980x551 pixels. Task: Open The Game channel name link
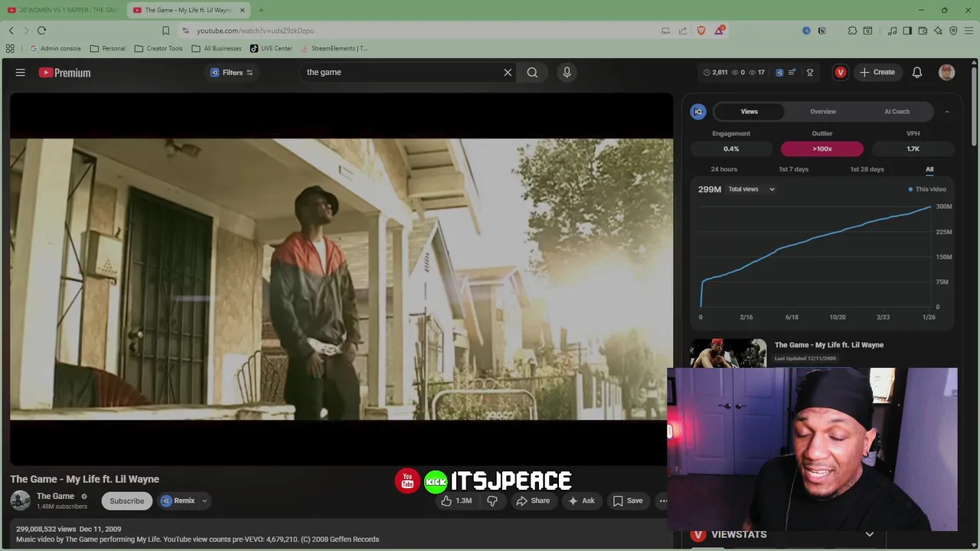tap(55, 496)
